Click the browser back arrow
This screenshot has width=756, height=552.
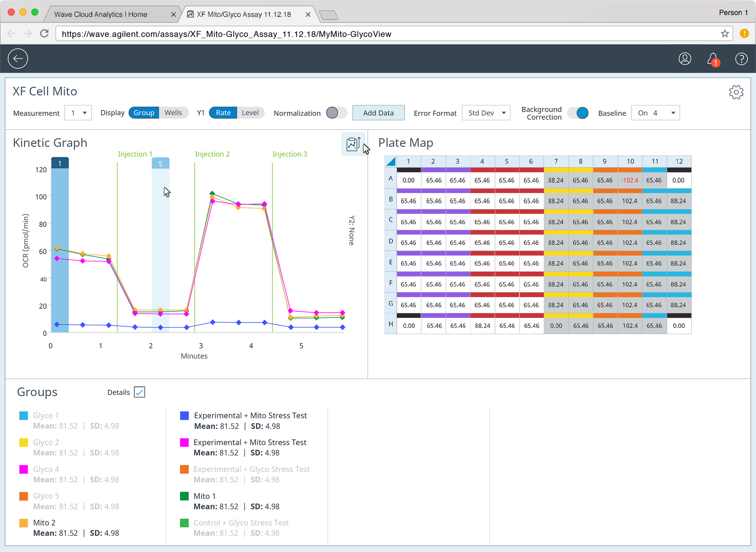(x=11, y=33)
